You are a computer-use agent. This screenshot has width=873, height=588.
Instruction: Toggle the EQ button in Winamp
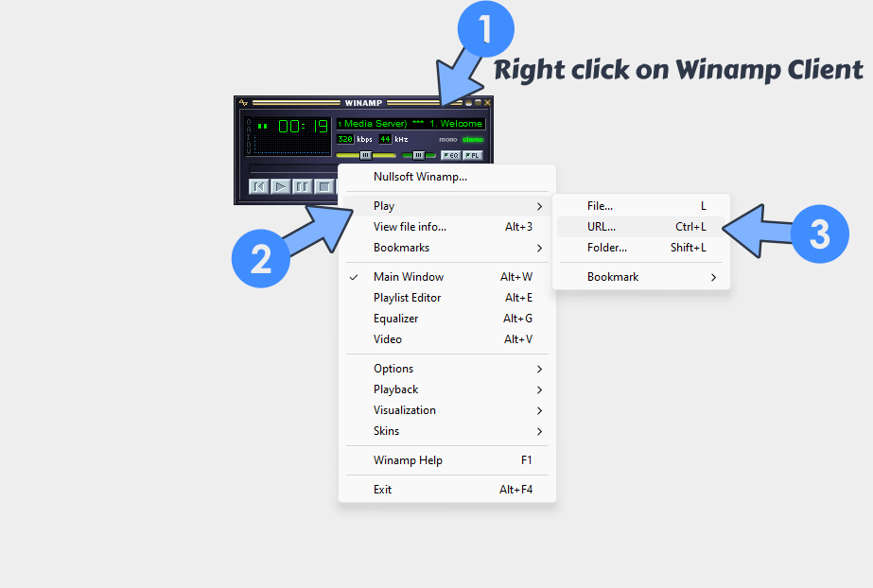pos(452,155)
